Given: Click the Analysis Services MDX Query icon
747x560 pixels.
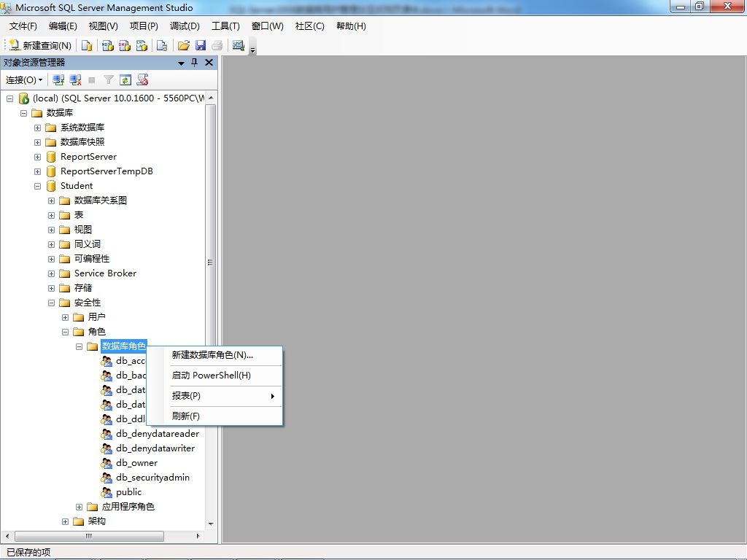Looking at the screenshot, I should pos(108,45).
